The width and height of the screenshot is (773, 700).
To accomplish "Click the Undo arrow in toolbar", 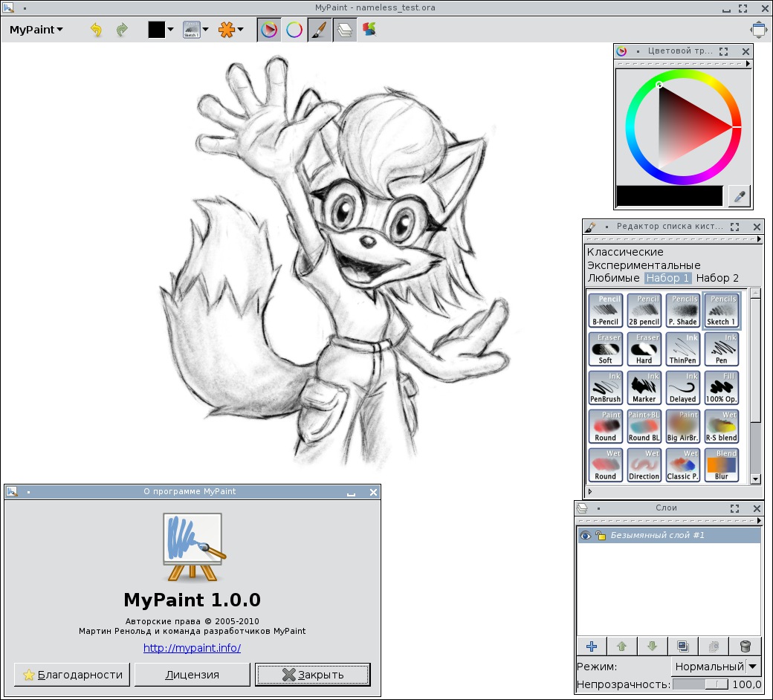I will tap(96, 30).
